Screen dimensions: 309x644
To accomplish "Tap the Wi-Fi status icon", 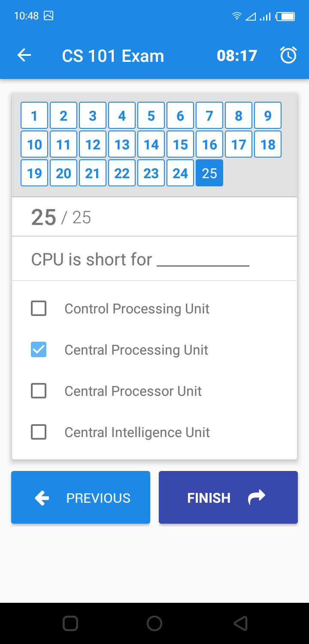I will click(x=236, y=16).
